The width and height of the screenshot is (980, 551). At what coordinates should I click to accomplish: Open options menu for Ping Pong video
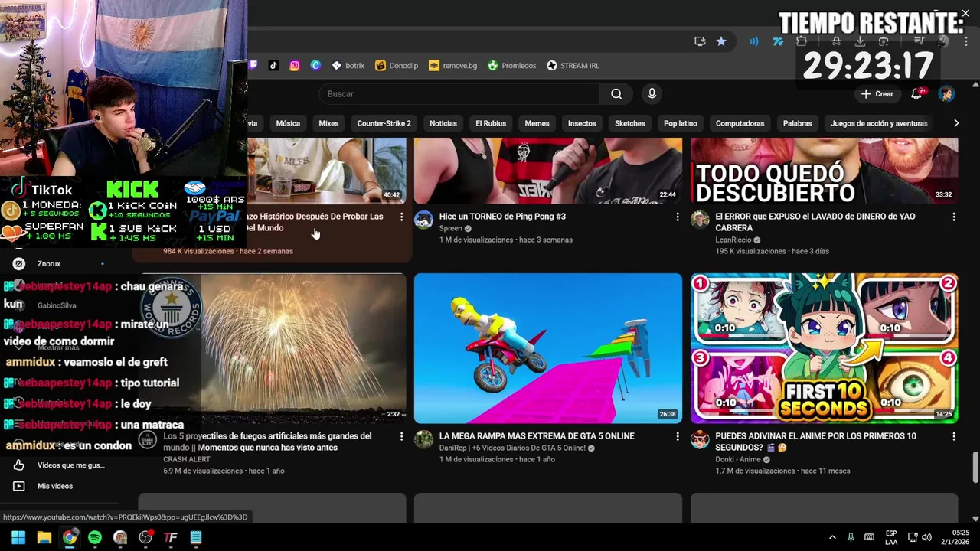(x=678, y=217)
